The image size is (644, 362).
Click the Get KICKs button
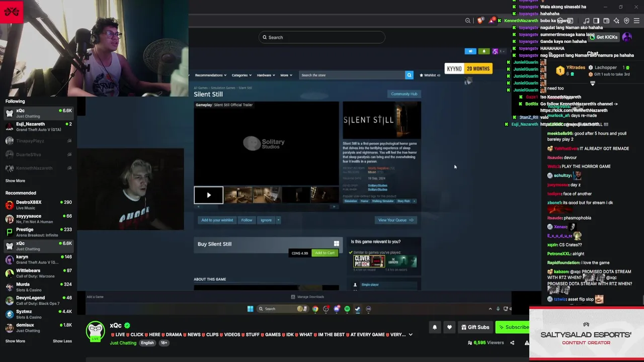[x=604, y=37]
